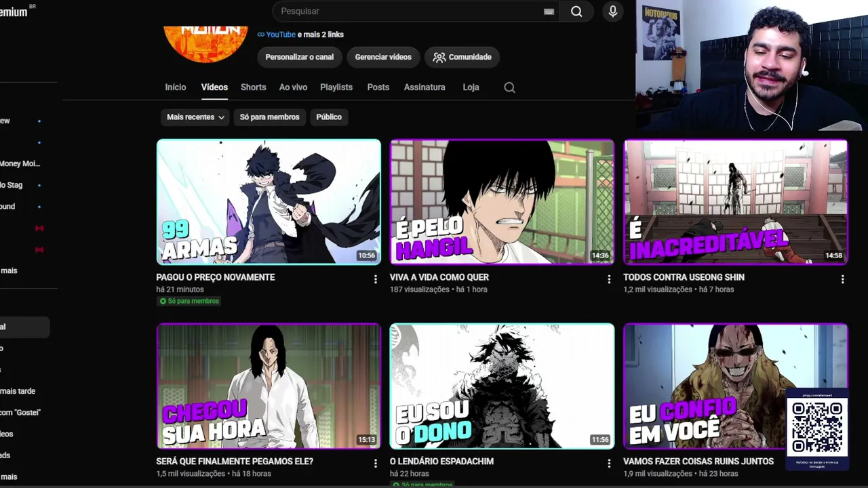The height and width of the screenshot is (488, 868).
Task: Click the '187 visualizações • há 1 hora' text
Action: [x=438, y=289]
